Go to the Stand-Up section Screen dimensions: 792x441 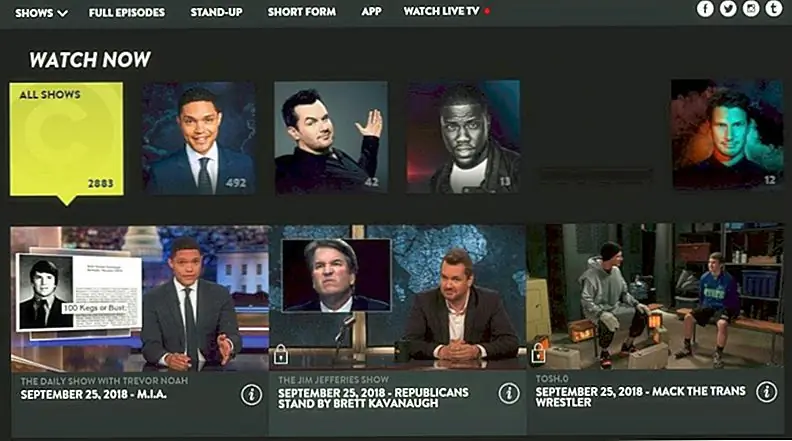216,12
